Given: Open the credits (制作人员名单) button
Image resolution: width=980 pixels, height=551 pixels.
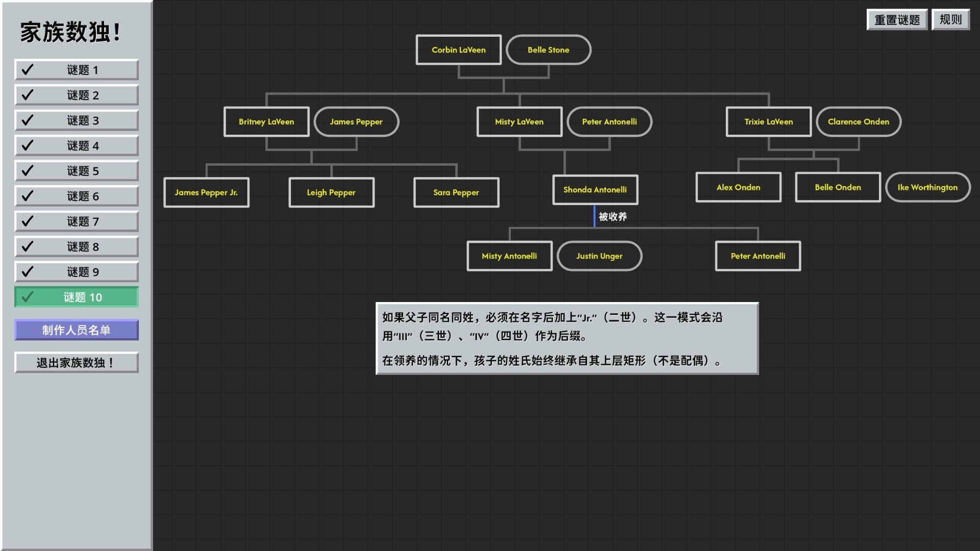Looking at the screenshot, I should [x=77, y=330].
